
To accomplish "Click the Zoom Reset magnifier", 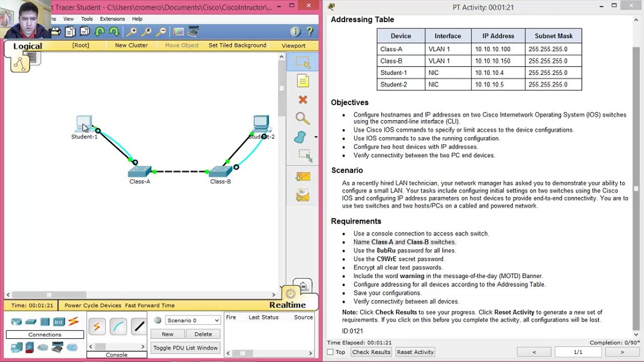I will 146,32.
